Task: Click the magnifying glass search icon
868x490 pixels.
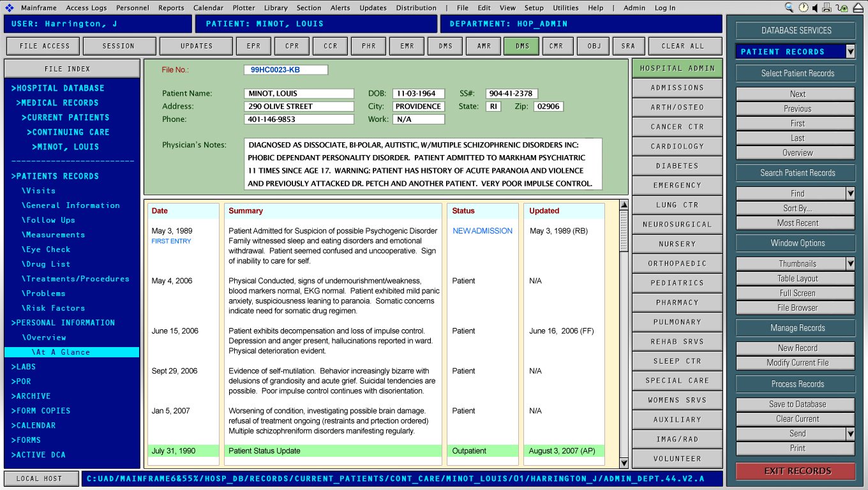Action: pyautogui.click(x=789, y=8)
